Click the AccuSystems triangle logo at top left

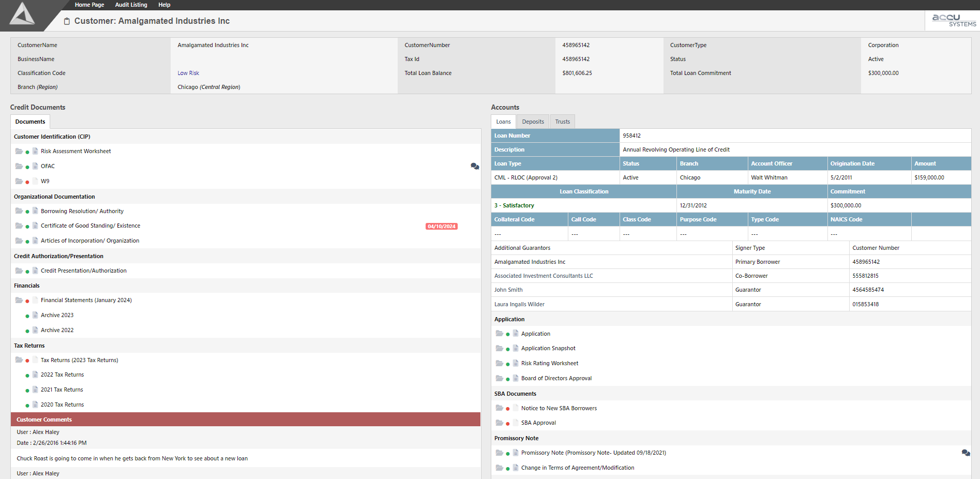22,14
